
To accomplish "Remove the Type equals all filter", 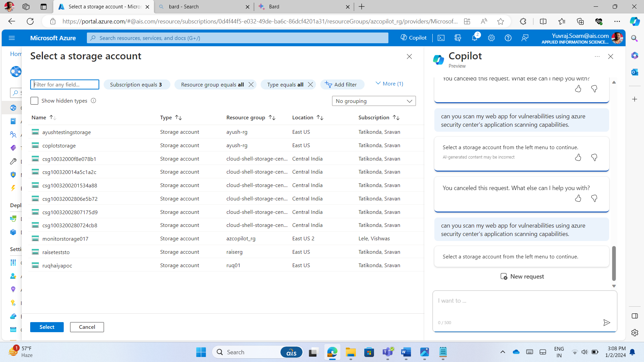I will pos(311,84).
